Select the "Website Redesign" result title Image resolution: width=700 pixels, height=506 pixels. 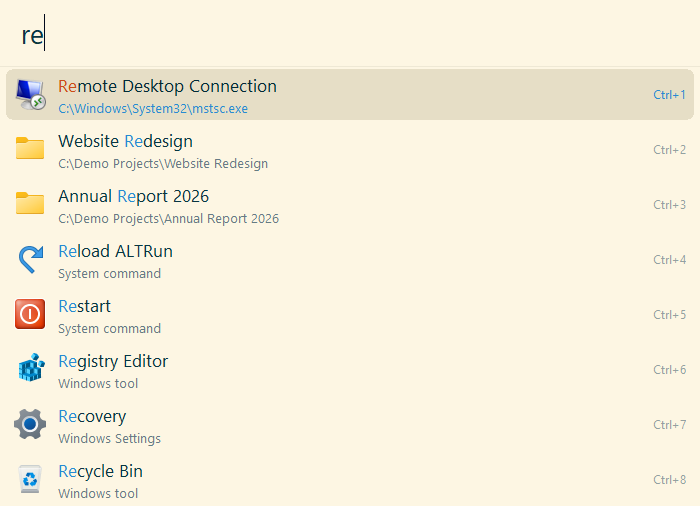tap(125, 141)
